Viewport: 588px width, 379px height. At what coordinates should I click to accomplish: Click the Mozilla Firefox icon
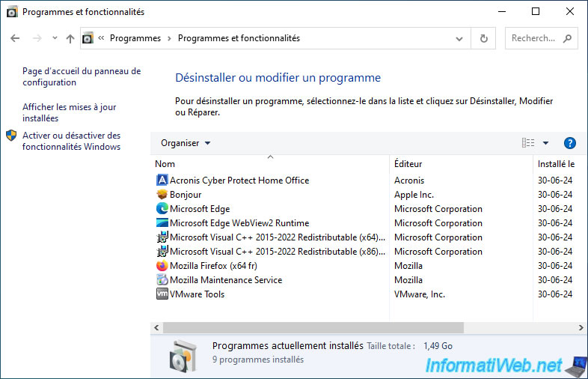point(162,266)
